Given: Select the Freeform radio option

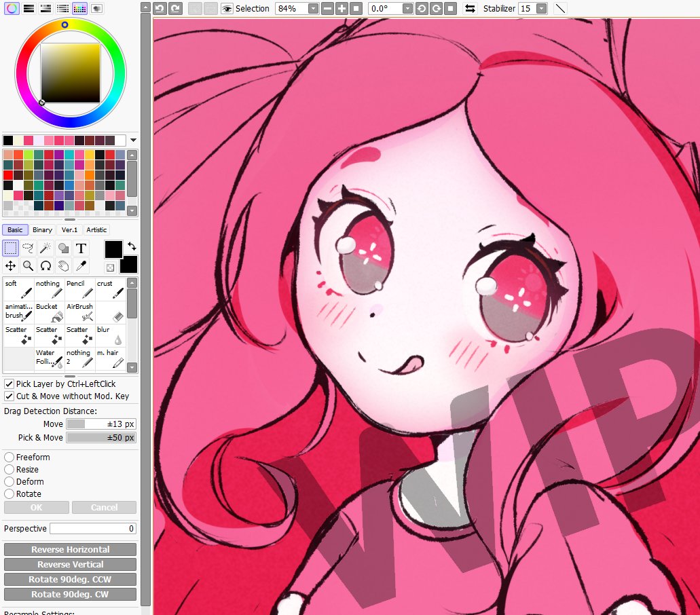Looking at the screenshot, I should click(x=9, y=458).
